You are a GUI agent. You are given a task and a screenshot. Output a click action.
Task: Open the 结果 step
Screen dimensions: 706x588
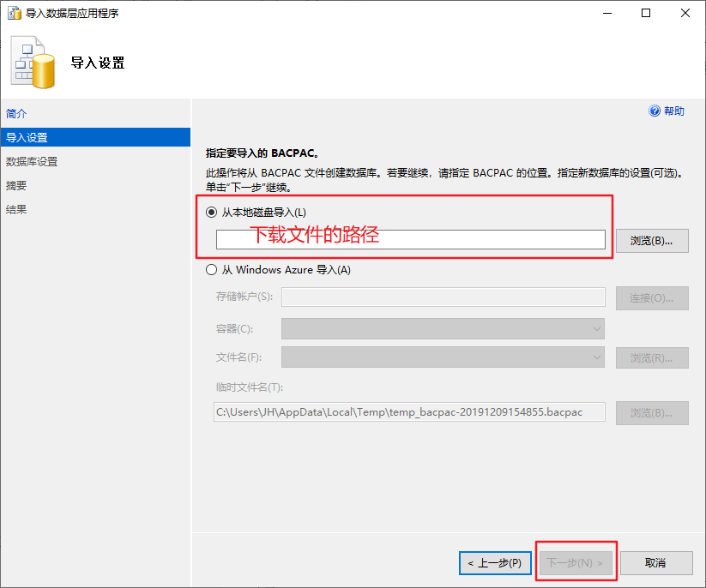16,210
